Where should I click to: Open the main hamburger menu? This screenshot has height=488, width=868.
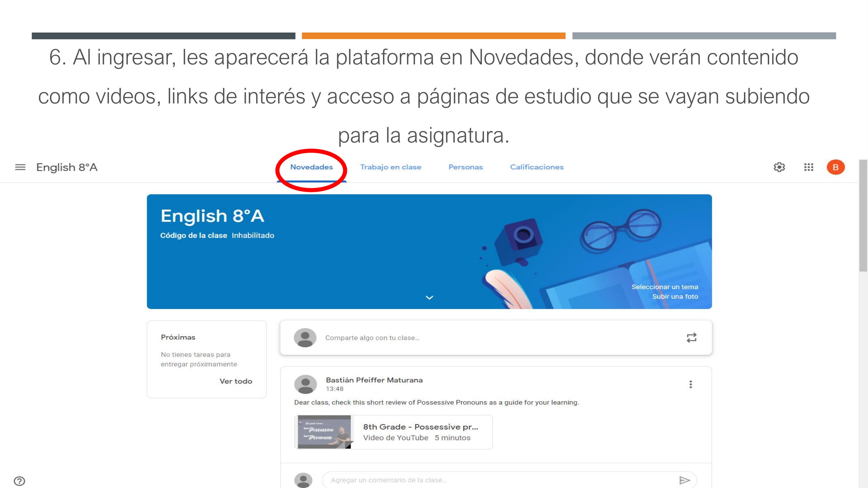pyautogui.click(x=20, y=167)
